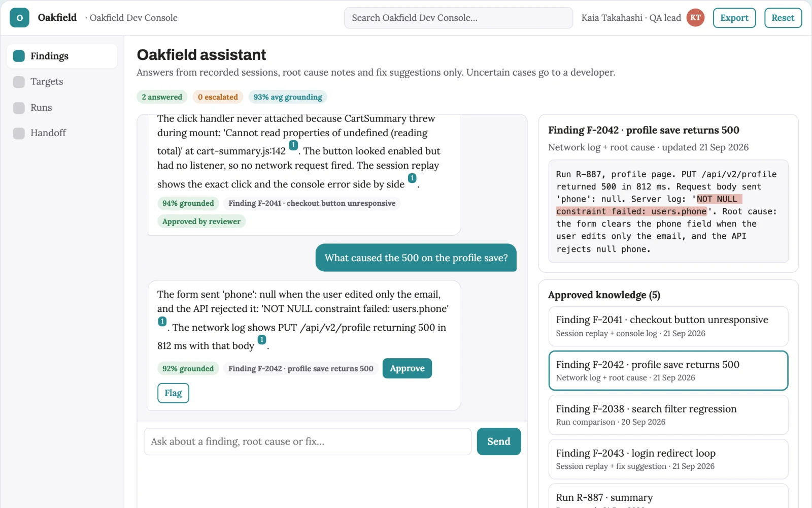Open the Handoff sidebar item
Viewport: 812px width, 508px height.
point(62,133)
